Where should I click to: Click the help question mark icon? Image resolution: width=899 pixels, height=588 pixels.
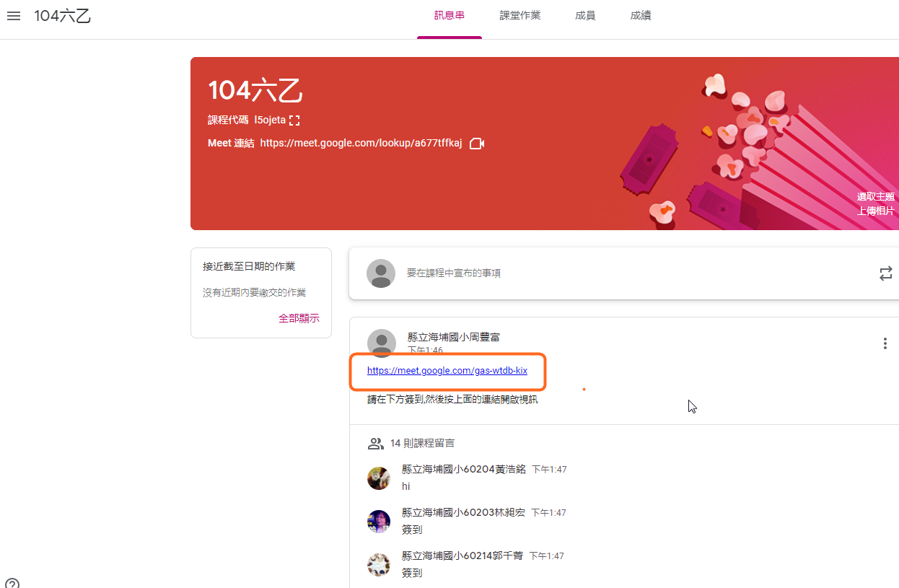12,583
